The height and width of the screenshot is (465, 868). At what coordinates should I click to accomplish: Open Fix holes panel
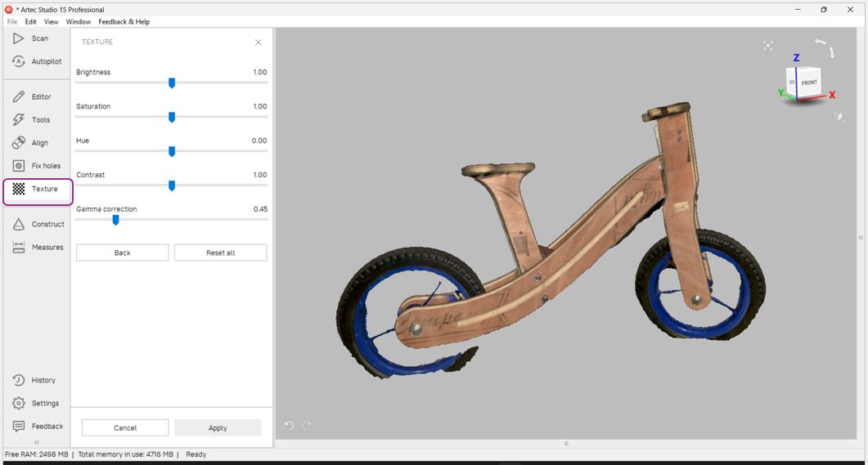[x=37, y=166]
